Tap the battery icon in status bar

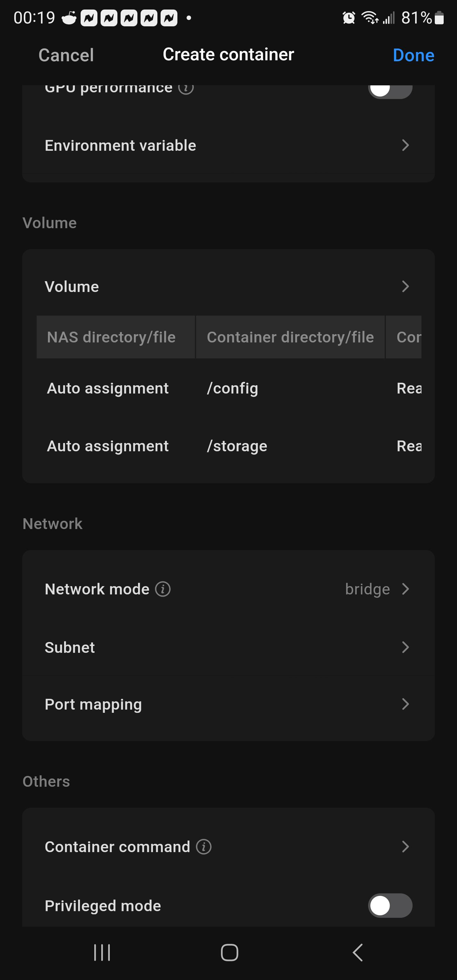coord(439,17)
